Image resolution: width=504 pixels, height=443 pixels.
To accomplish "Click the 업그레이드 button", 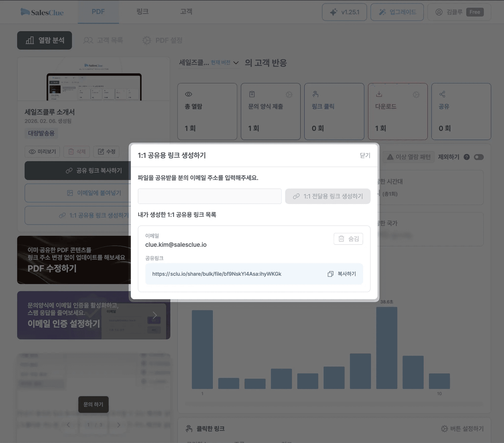I will pos(397,12).
